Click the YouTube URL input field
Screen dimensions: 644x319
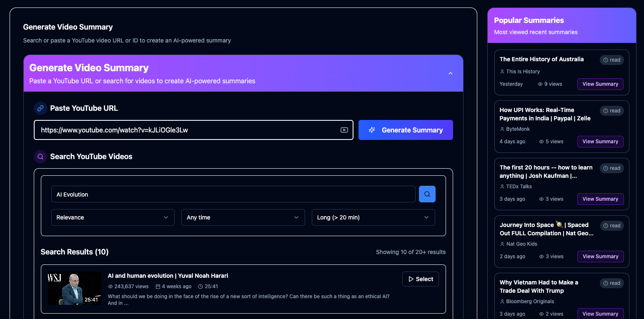[188, 130]
